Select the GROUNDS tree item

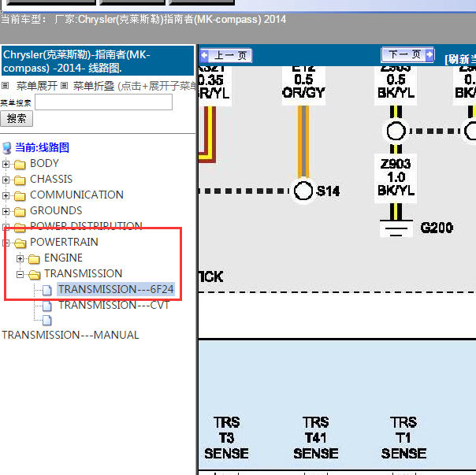(x=56, y=210)
